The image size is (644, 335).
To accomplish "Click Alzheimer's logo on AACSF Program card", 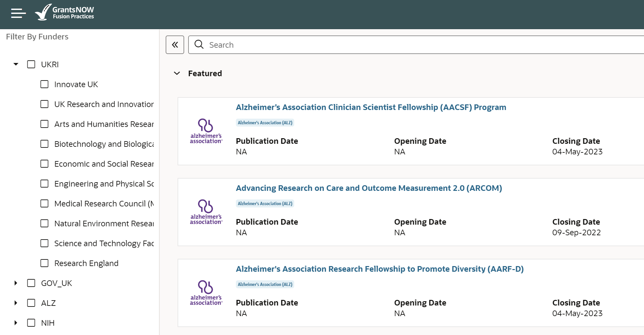I will tap(206, 131).
